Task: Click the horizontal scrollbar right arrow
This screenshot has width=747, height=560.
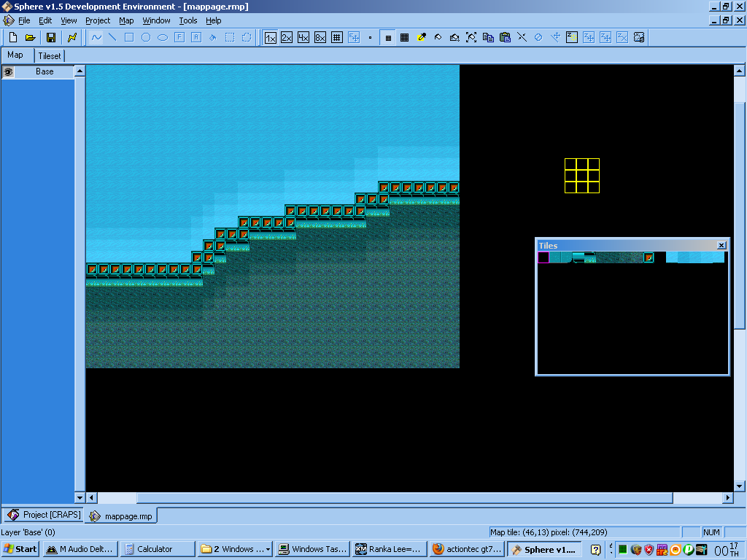Action: coord(727,498)
